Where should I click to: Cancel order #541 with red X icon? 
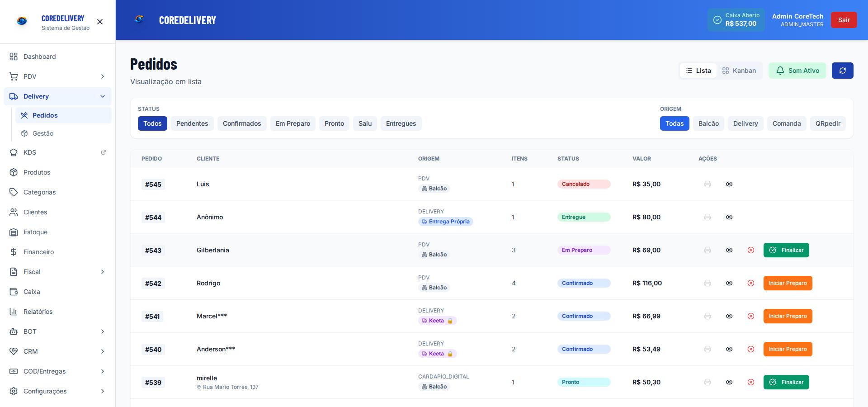coord(751,316)
